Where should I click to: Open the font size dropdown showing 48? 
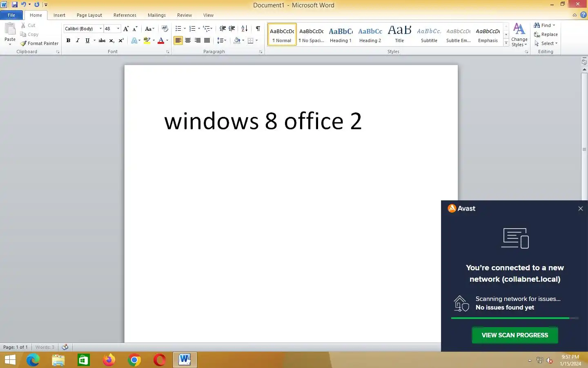(118, 29)
